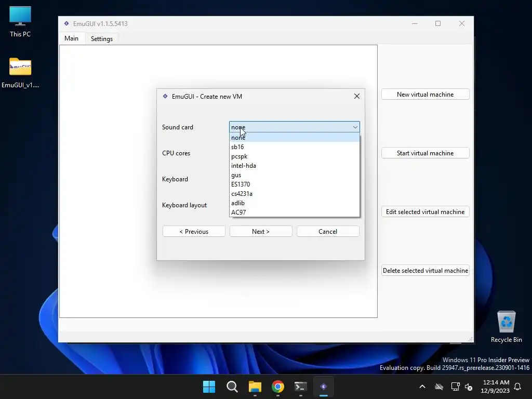Open File Explorer from taskbar

tap(255, 387)
